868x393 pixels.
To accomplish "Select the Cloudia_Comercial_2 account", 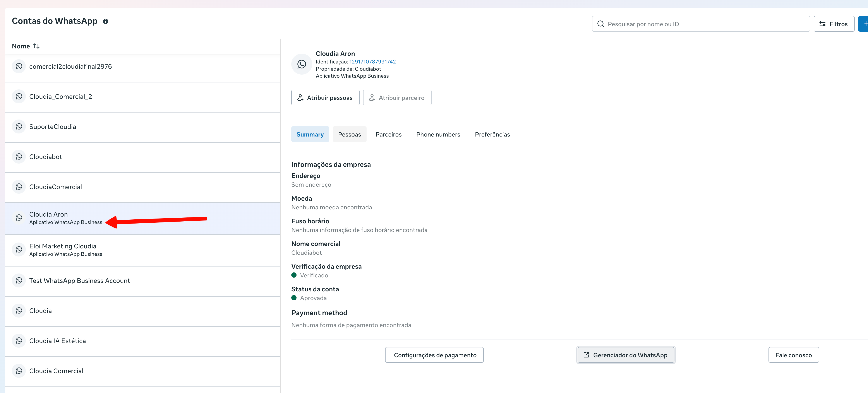I will click(x=142, y=97).
